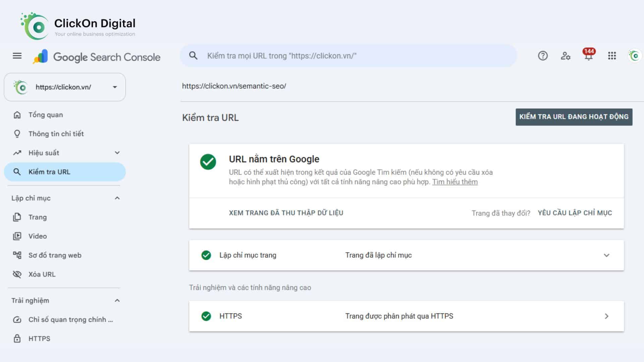This screenshot has height=362, width=644.
Task: Open the hamburger navigation menu
Action: 17,56
